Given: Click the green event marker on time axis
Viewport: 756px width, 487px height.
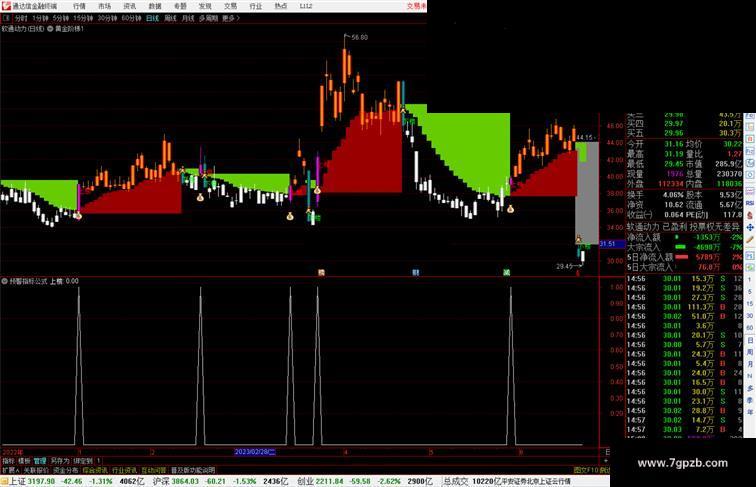Looking at the screenshot, I should pos(506,272).
